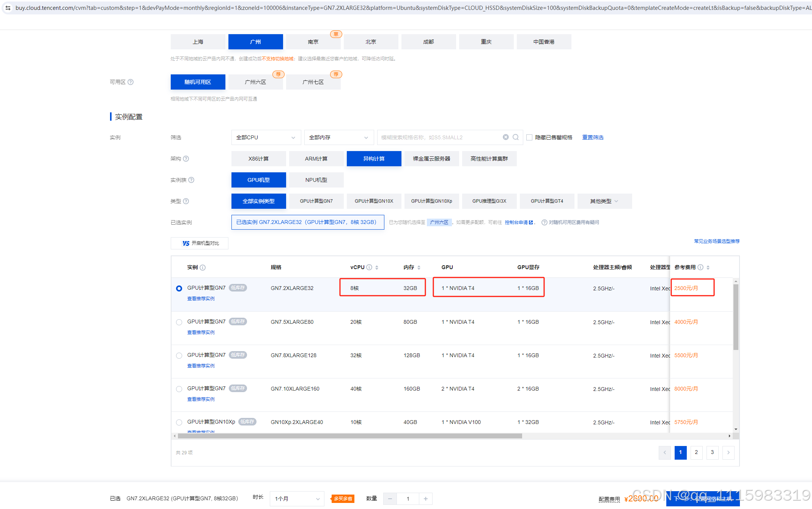The height and width of the screenshot is (509, 812).
Task: Select the GN7.5XLARGE80 instance radio button
Action: coord(179,322)
